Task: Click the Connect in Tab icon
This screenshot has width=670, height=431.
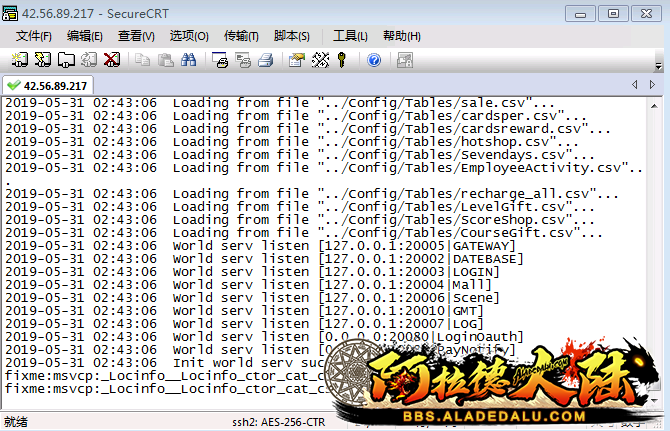Action: pyautogui.click(x=65, y=60)
